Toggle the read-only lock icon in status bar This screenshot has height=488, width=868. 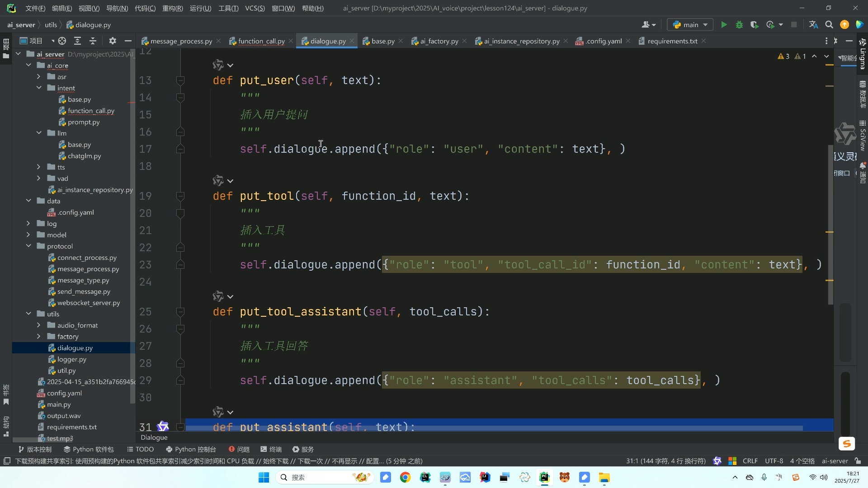(x=858, y=461)
